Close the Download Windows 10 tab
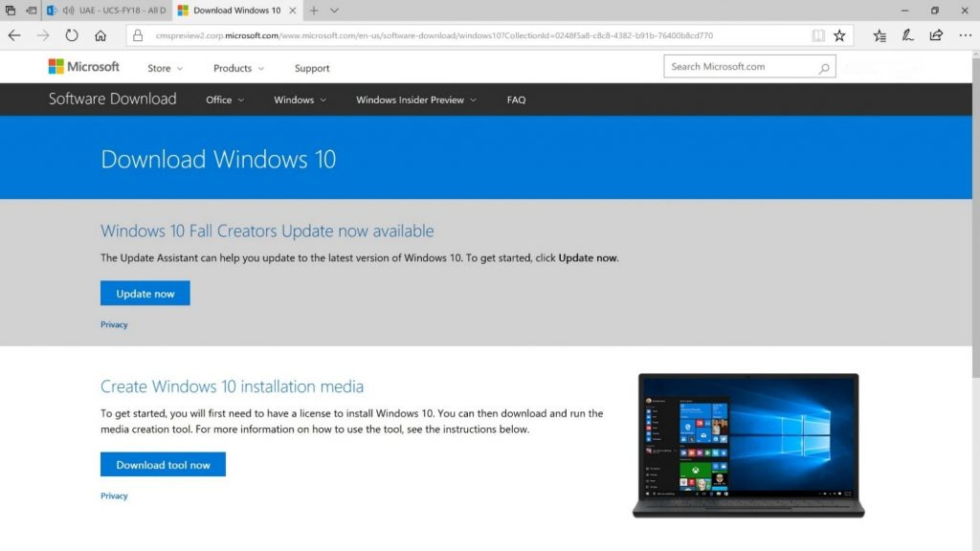This screenshot has width=980, height=551. point(293,11)
